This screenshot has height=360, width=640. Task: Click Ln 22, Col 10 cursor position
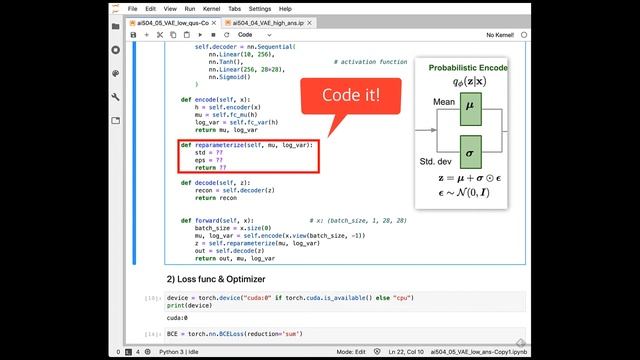click(406, 352)
